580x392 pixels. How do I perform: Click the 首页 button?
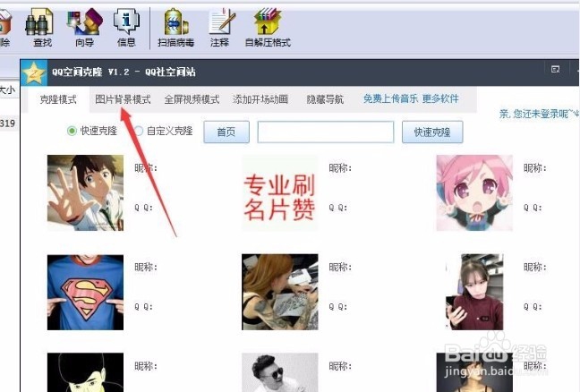coord(226,132)
